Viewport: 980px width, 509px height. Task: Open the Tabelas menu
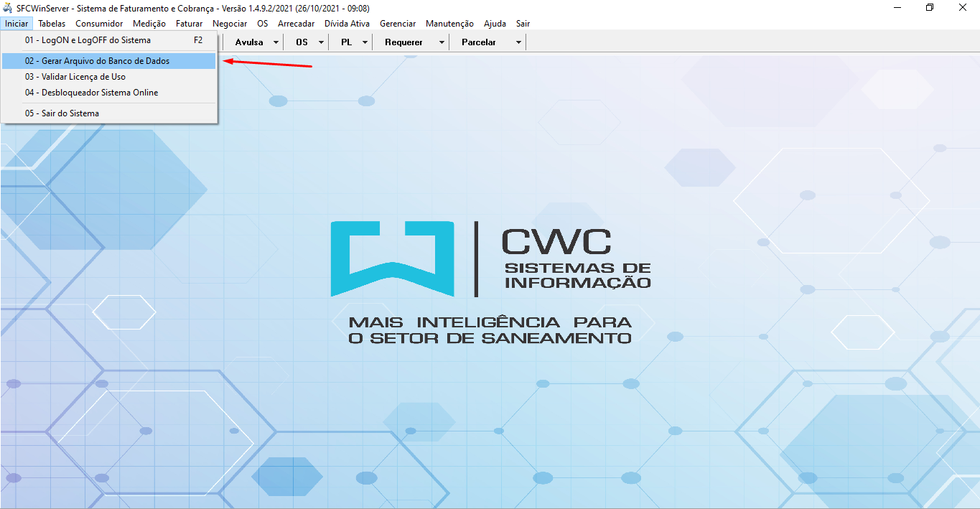pyautogui.click(x=52, y=24)
